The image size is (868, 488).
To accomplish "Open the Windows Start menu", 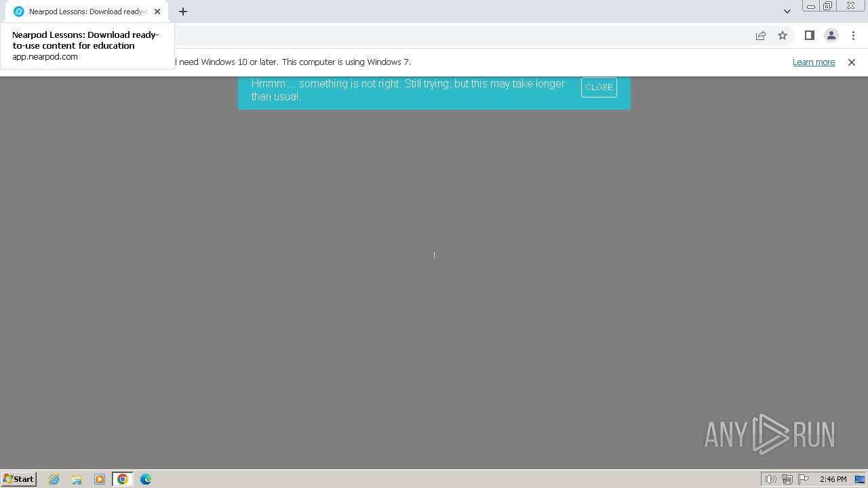I will [x=19, y=479].
